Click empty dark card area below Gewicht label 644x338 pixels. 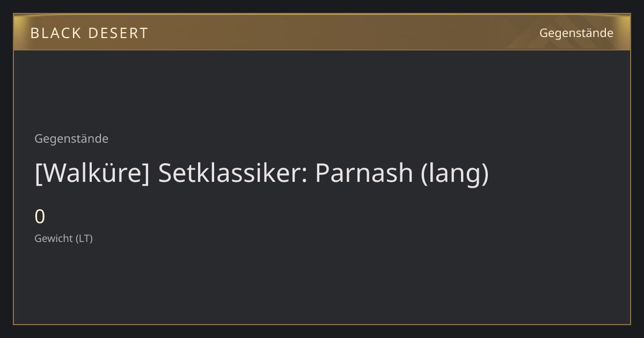[x=322, y=284]
